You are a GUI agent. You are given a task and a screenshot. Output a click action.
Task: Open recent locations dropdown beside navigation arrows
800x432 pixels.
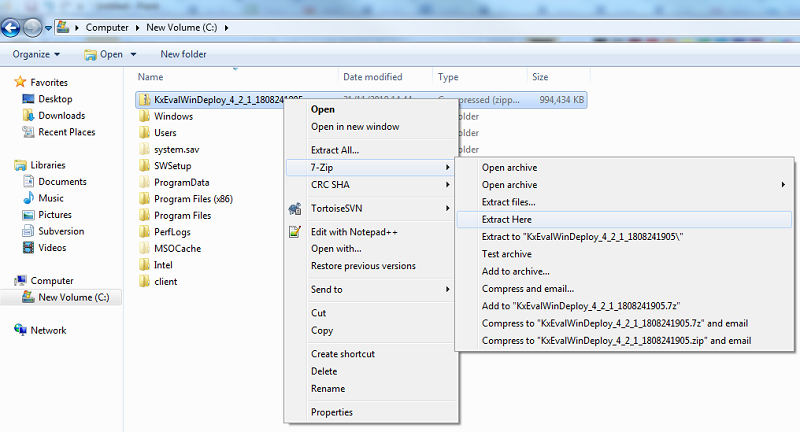[48, 28]
